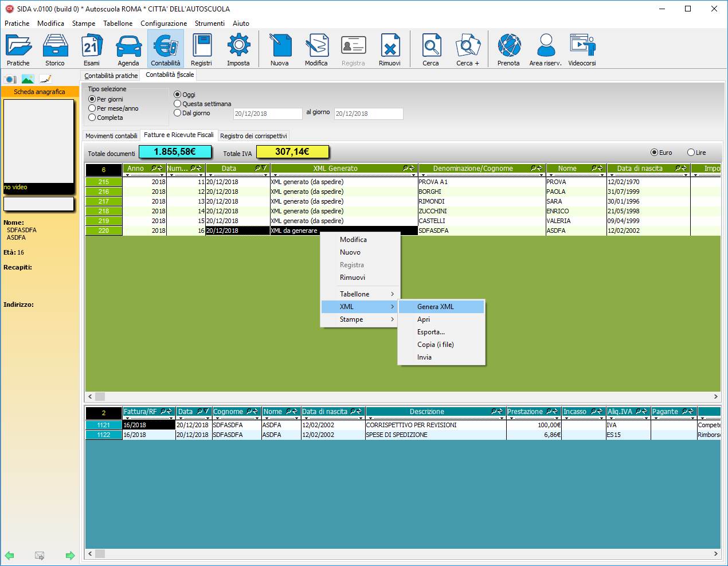Click the al giorno date field
This screenshot has width=728, height=566.
click(x=369, y=114)
